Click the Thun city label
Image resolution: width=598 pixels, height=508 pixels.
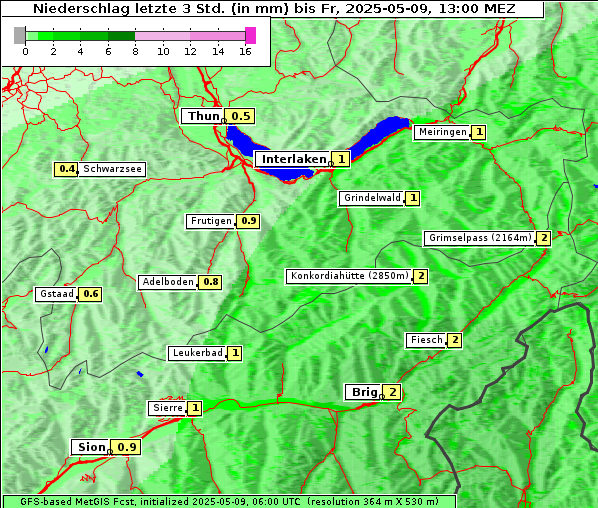tap(203, 116)
